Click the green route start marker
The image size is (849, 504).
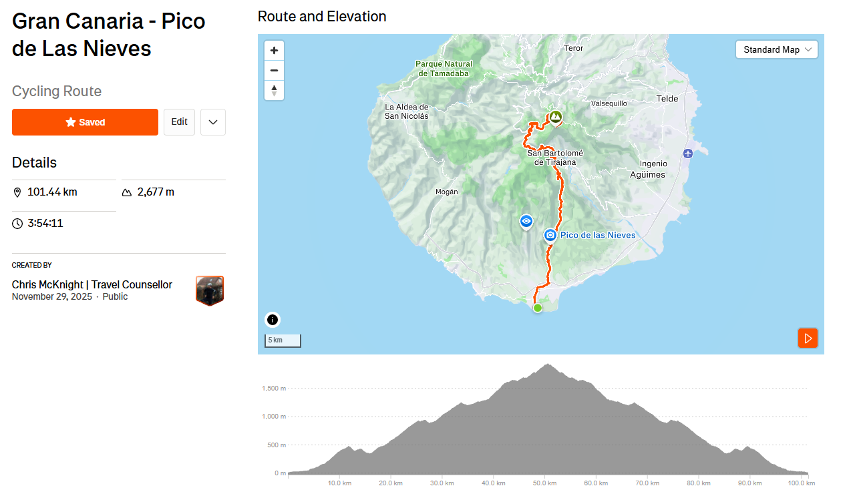[x=537, y=308]
